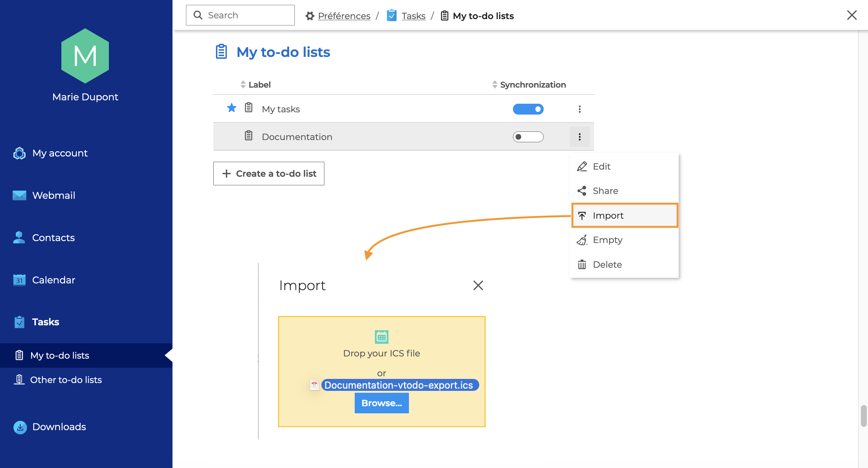This screenshot has width=868, height=468.
Task: Click the Marie Dupont avatar hexagon
Action: 85,56
